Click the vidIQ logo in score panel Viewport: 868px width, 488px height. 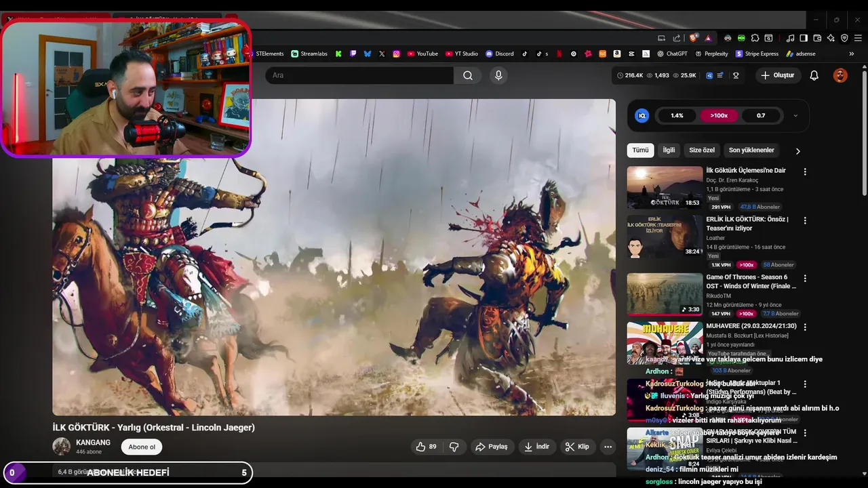coord(642,116)
